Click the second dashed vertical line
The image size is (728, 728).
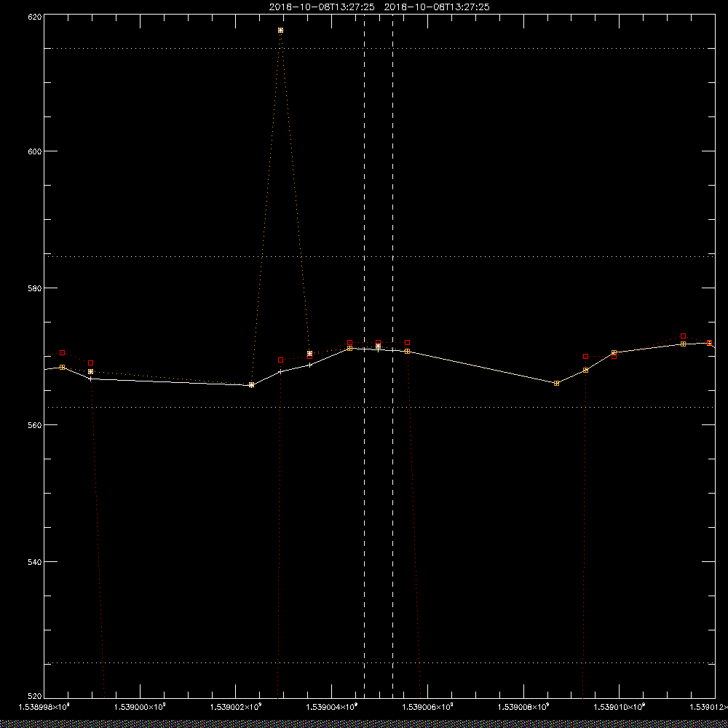393,356
